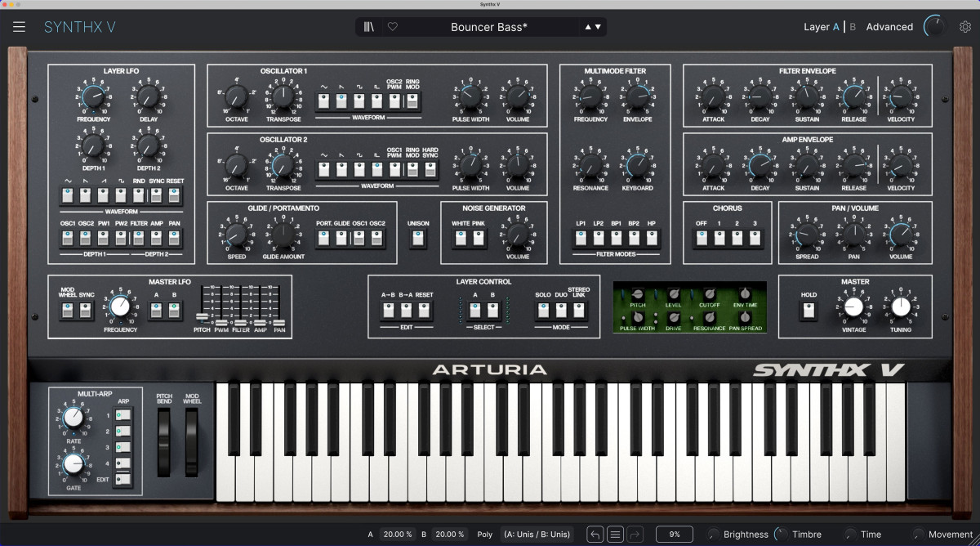Click the layer A volume 20.00 % field
This screenshot has width=980, height=546.
[x=398, y=535]
